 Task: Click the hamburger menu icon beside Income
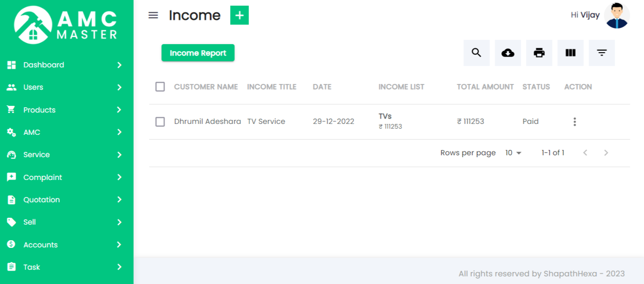point(153,15)
